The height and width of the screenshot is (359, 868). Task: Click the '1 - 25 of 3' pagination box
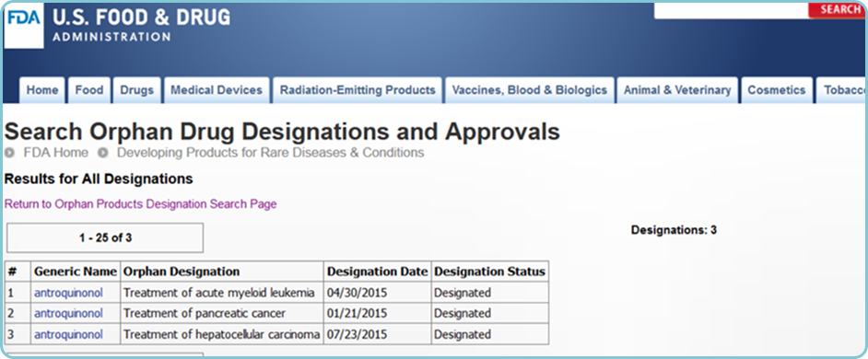pyautogui.click(x=105, y=238)
